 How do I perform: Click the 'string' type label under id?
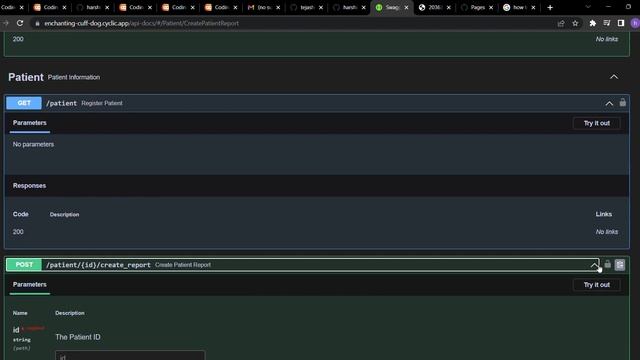click(x=22, y=340)
